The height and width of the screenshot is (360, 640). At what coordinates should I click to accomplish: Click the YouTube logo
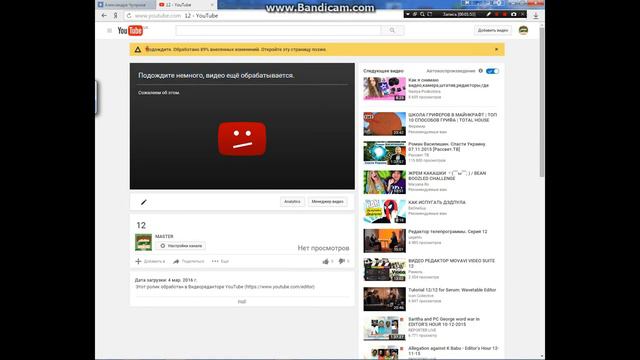tap(131, 31)
